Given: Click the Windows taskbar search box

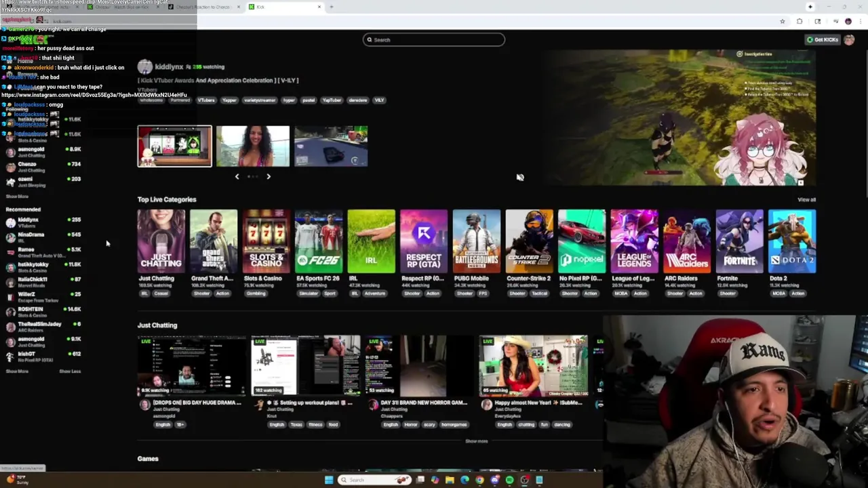Looking at the screenshot, I should (375, 480).
